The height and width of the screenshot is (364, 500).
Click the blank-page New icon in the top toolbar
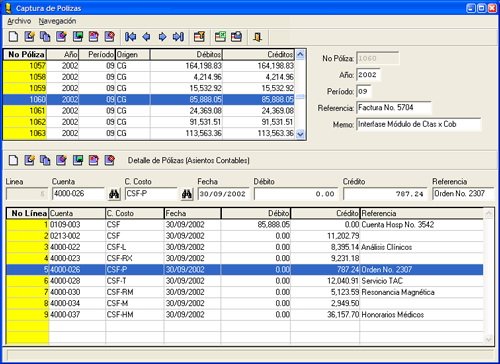tap(13, 36)
